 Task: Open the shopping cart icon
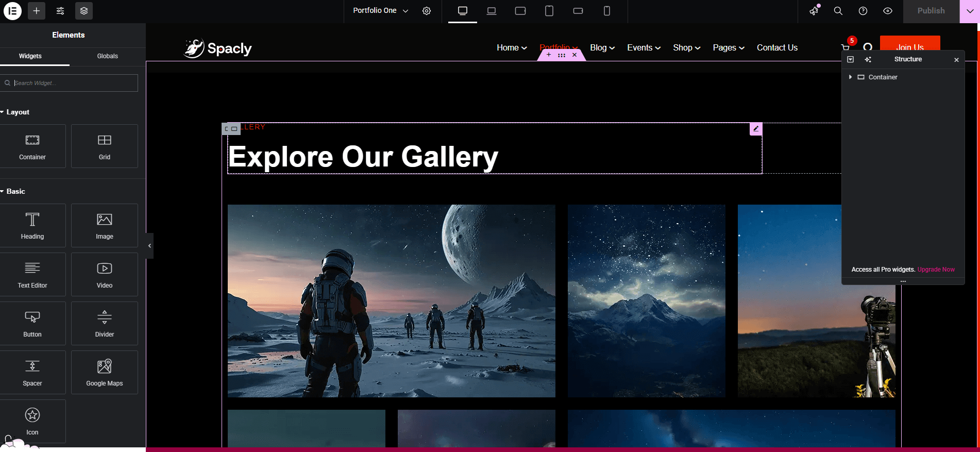846,48
